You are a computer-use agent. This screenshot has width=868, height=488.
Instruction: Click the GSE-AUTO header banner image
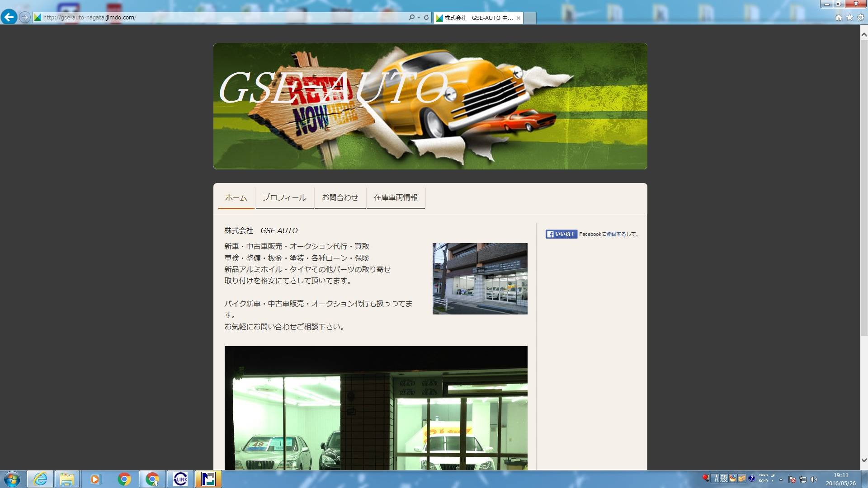[430, 106]
